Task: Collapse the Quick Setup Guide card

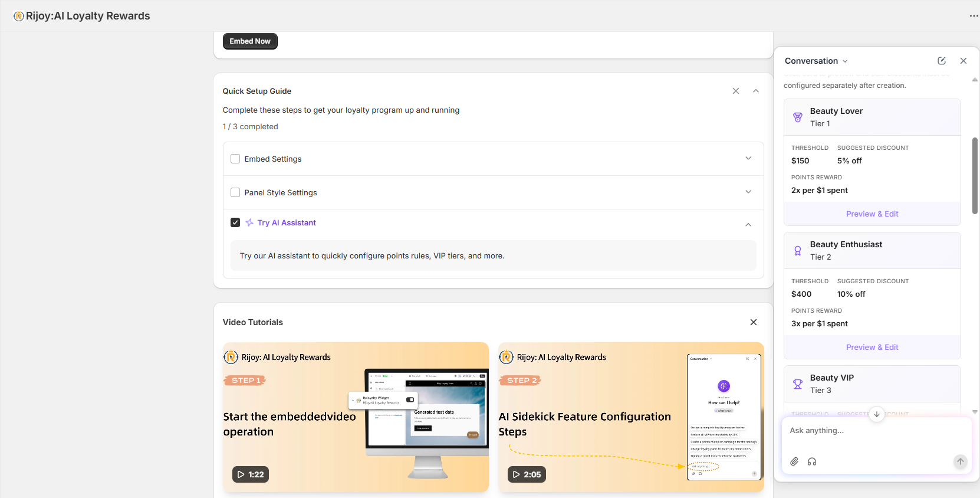Action: 756,91
